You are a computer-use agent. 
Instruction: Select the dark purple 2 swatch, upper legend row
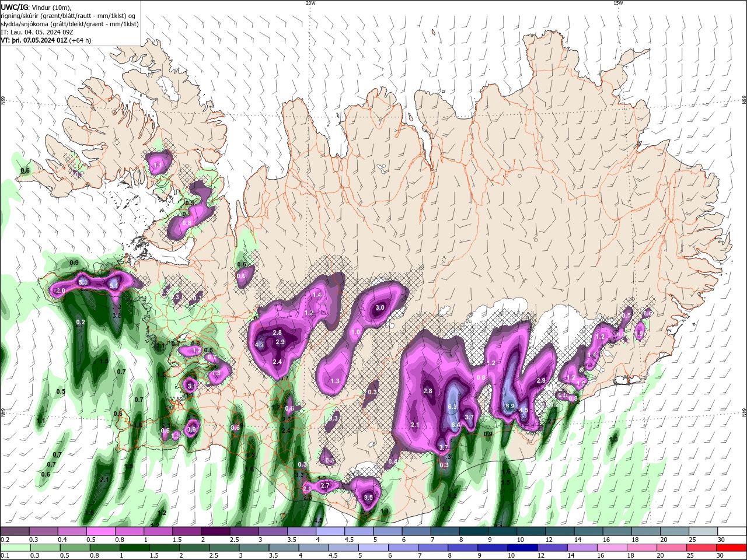(215, 531)
